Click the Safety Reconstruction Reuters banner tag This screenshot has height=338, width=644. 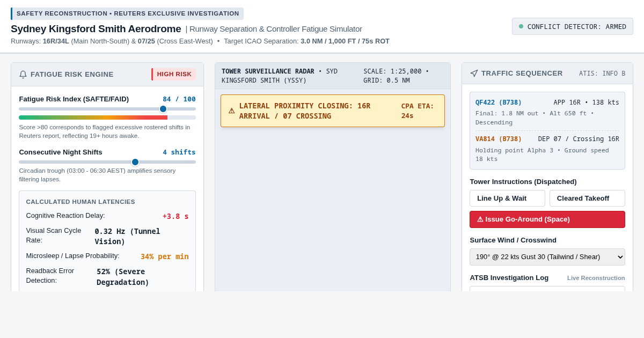(x=127, y=13)
